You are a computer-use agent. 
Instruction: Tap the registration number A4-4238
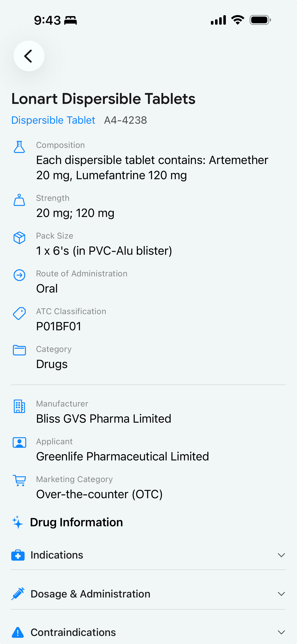125,120
